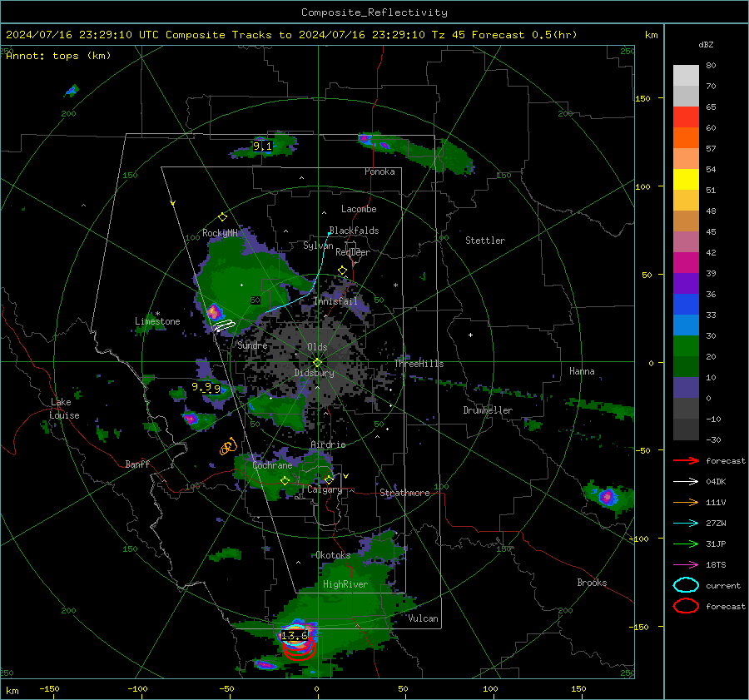Click the white 04DK track near Sundre

coord(224,326)
